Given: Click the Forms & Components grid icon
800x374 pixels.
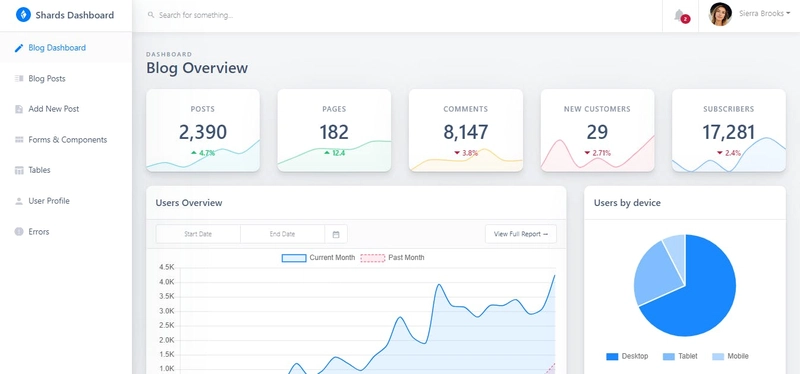Looking at the screenshot, I should pos(19,140).
